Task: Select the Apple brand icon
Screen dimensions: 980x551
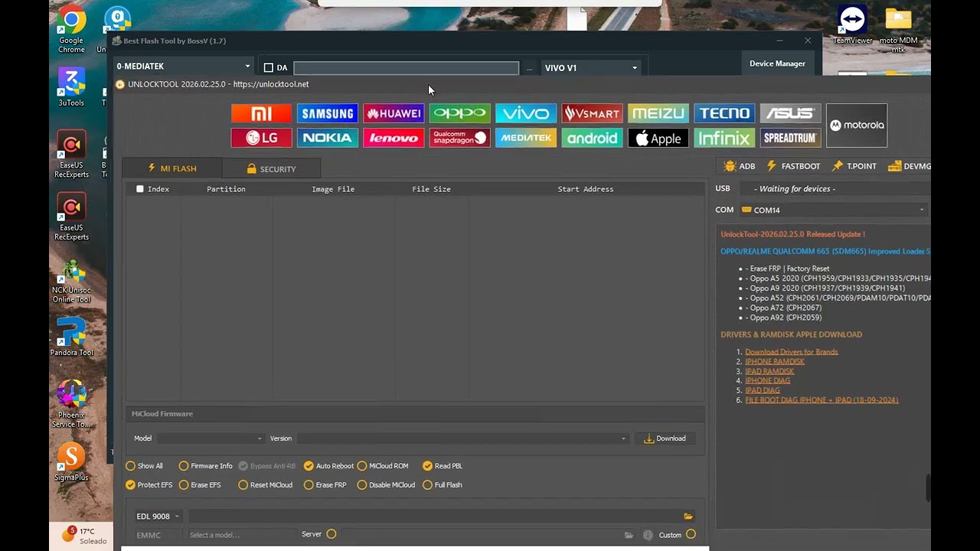Action: click(658, 138)
